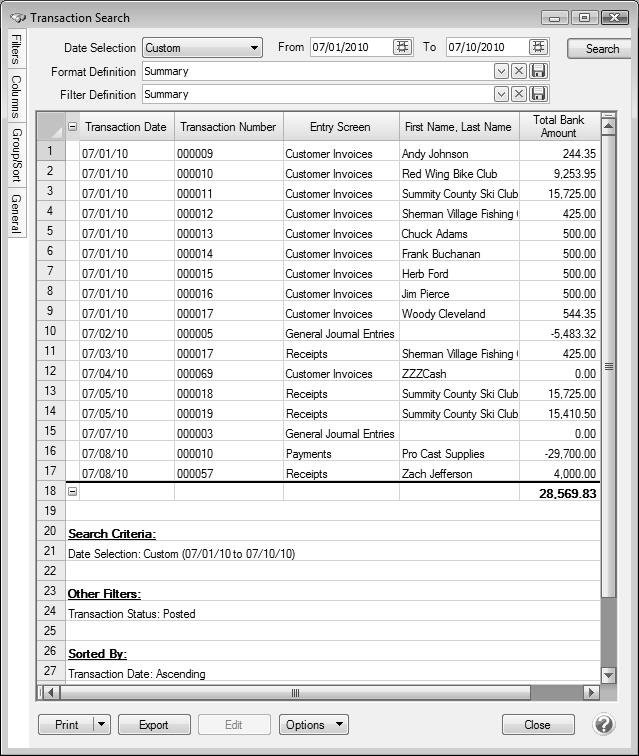
Task: Open the Date Selection dropdown
Action: pos(255,47)
